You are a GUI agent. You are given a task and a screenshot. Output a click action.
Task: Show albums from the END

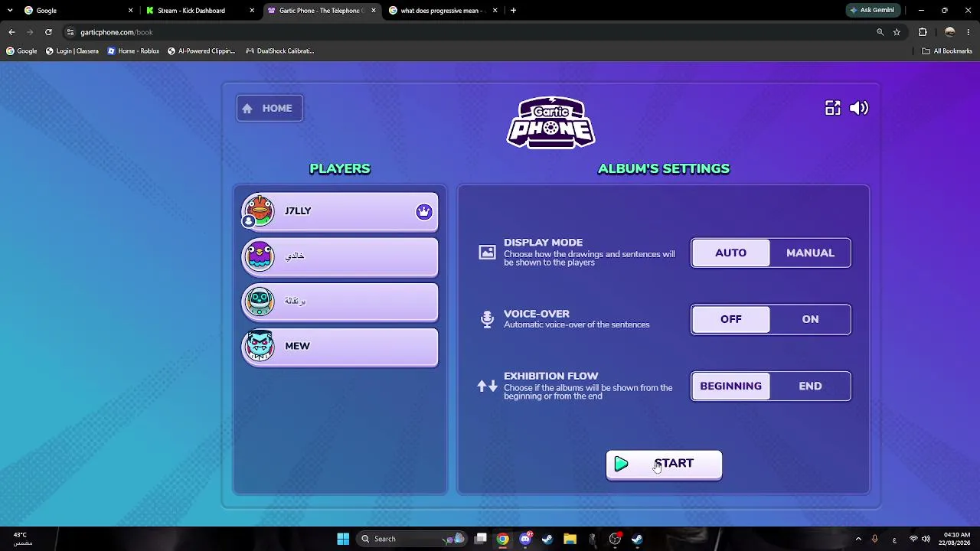810,386
